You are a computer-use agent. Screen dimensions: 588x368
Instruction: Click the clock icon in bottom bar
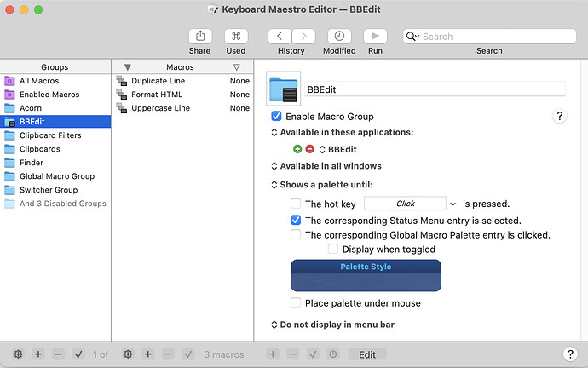(333, 354)
